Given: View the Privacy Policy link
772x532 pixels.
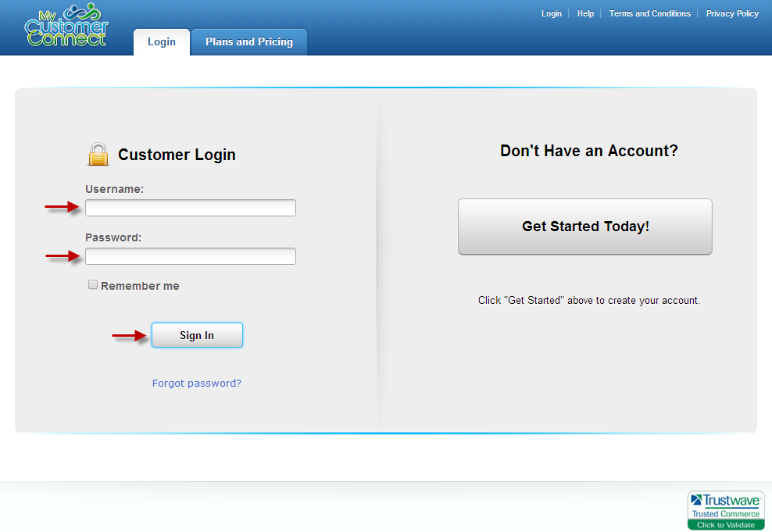Looking at the screenshot, I should point(732,13).
